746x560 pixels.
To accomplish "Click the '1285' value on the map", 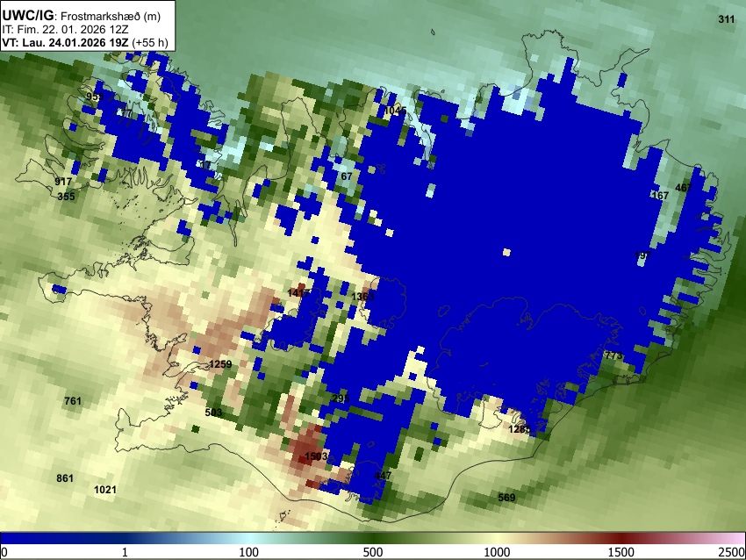I will 520,429.
